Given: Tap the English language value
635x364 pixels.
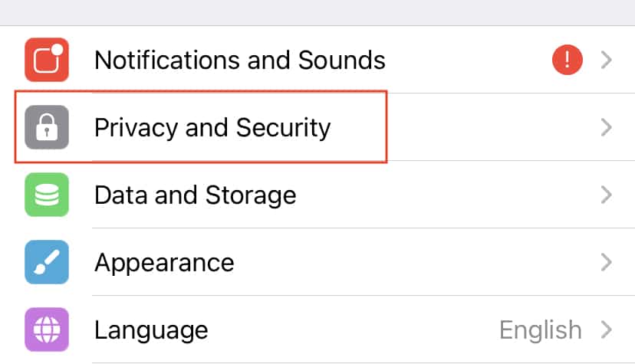Looking at the screenshot, I should click(x=541, y=330).
